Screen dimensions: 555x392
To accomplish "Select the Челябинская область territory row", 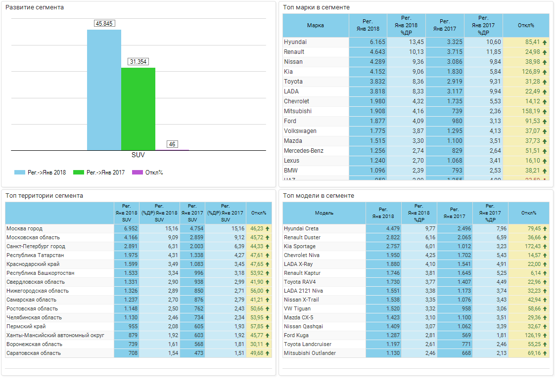I will 139,318.
